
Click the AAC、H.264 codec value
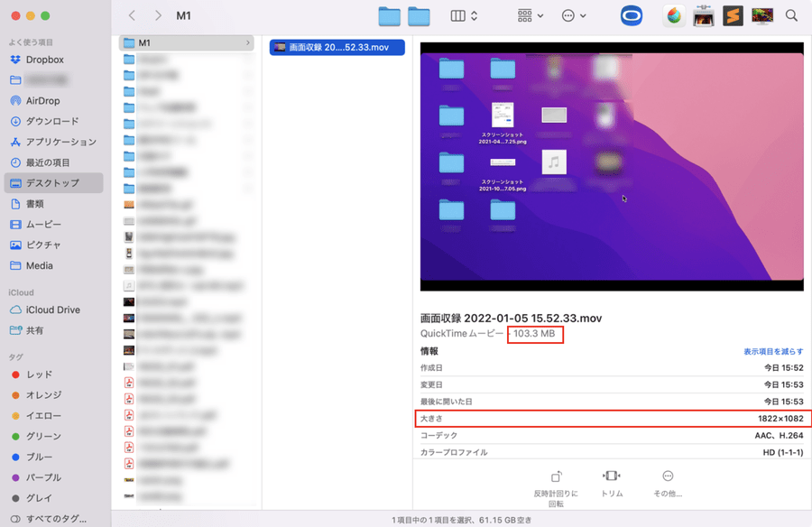pyautogui.click(x=779, y=436)
